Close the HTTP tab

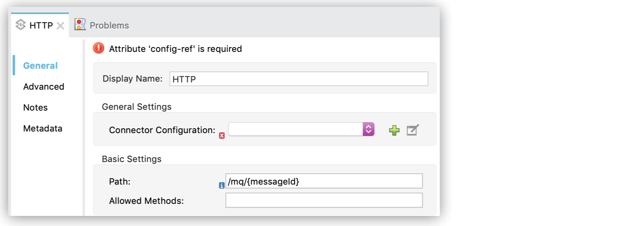pos(60,26)
